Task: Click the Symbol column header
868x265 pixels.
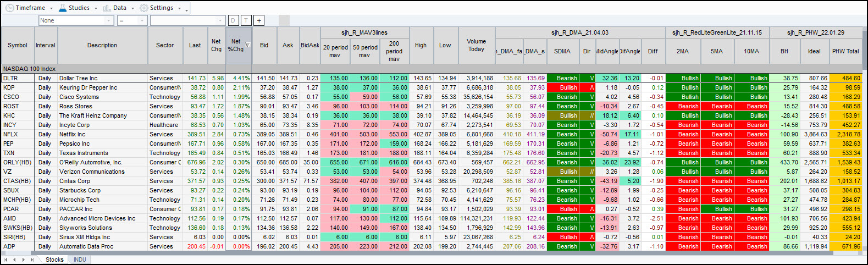Action: 18,45
